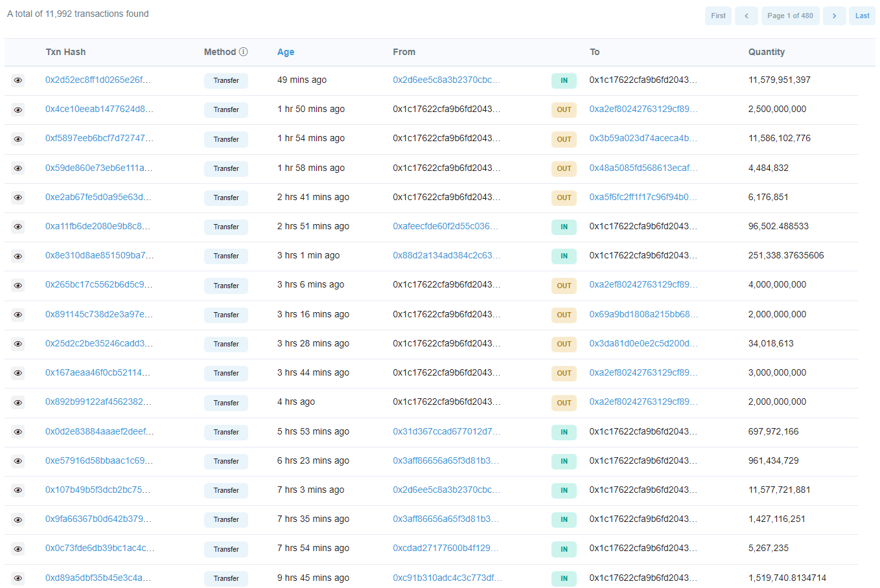Click the Txn Hash column header
This screenshot has height=588, width=880.
65,52
